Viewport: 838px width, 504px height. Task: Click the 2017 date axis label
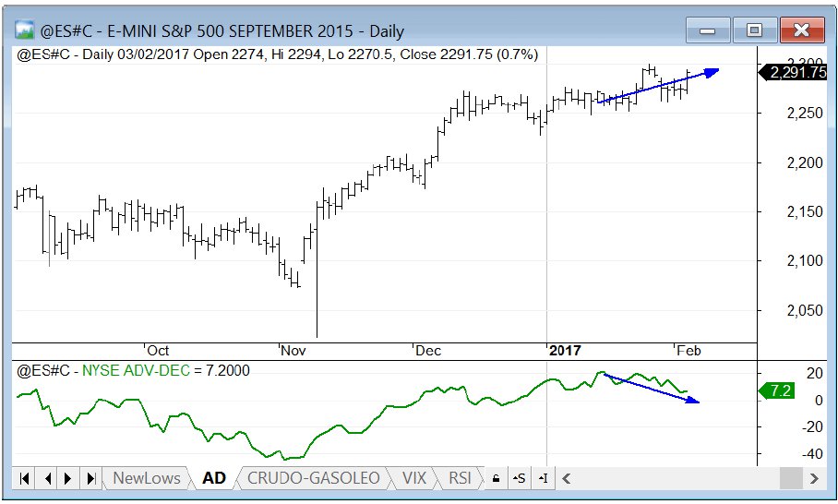pyautogui.click(x=565, y=351)
